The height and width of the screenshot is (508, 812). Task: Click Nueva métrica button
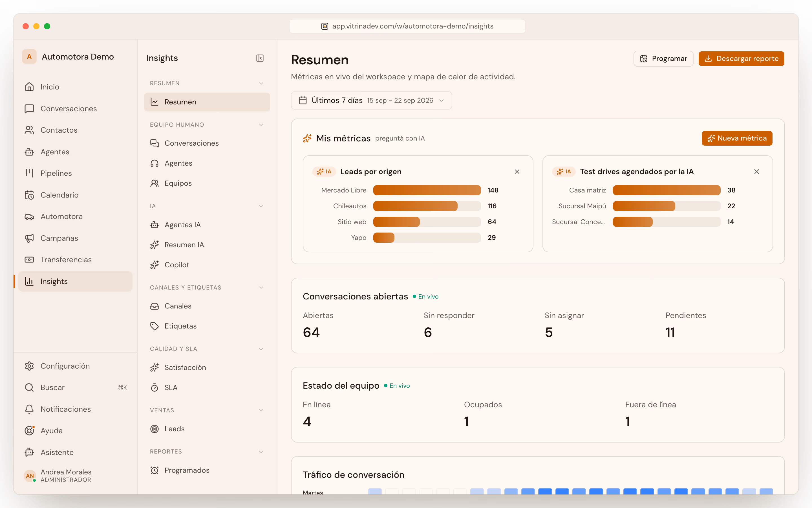click(737, 138)
